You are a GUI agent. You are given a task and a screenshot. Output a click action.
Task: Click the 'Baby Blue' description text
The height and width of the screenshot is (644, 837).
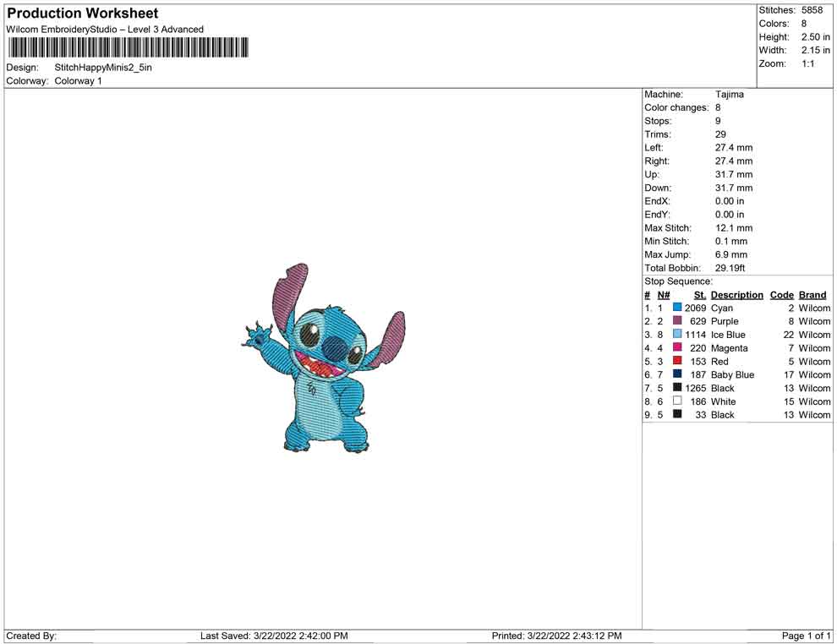(732, 374)
